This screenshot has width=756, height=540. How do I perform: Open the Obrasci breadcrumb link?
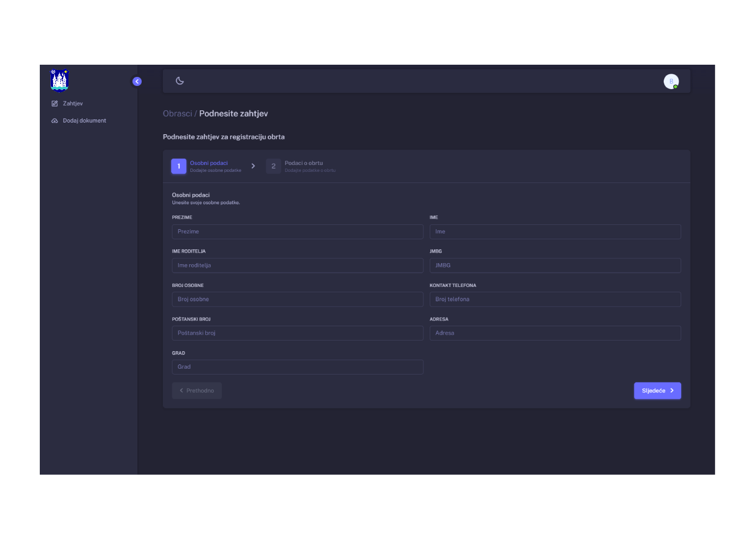pos(177,113)
